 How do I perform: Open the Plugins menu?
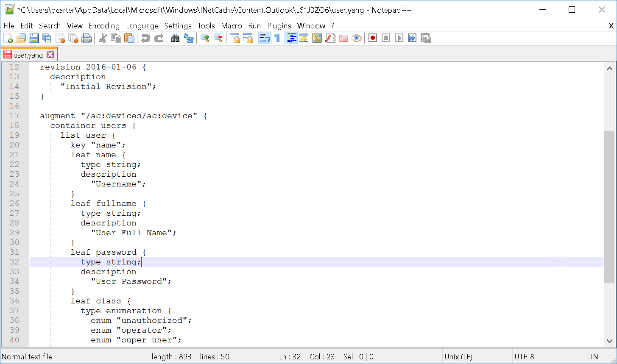click(279, 26)
